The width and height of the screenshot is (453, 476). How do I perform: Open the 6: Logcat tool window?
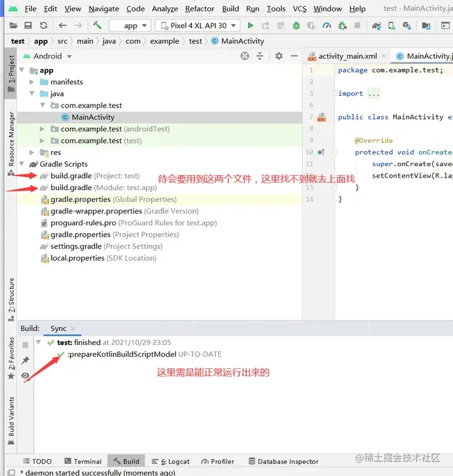(171, 462)
